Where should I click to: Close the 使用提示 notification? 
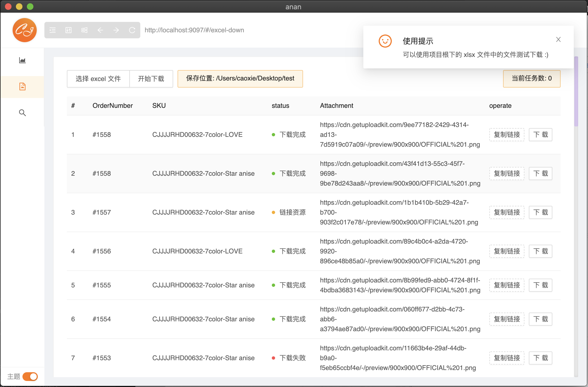pos(558,39)
